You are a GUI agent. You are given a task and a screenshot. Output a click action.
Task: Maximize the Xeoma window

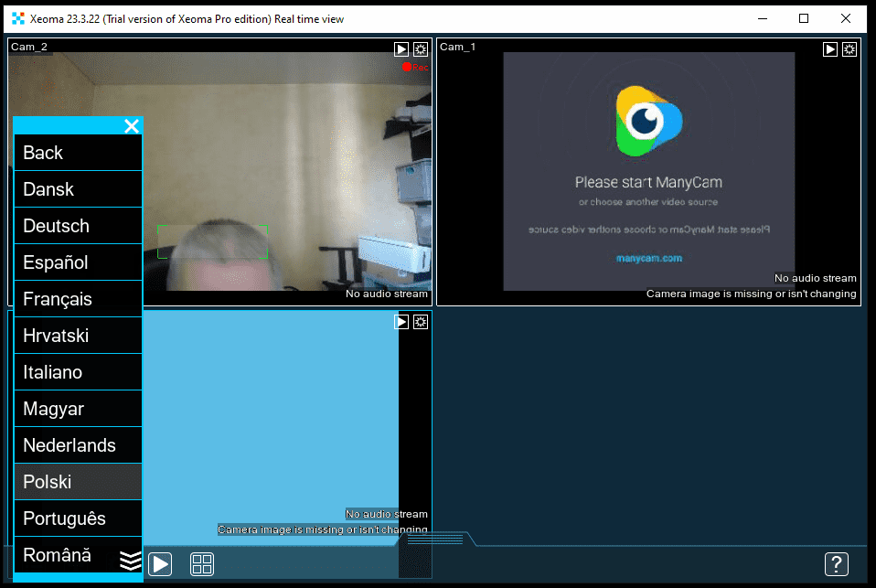(x=804, y=18)
